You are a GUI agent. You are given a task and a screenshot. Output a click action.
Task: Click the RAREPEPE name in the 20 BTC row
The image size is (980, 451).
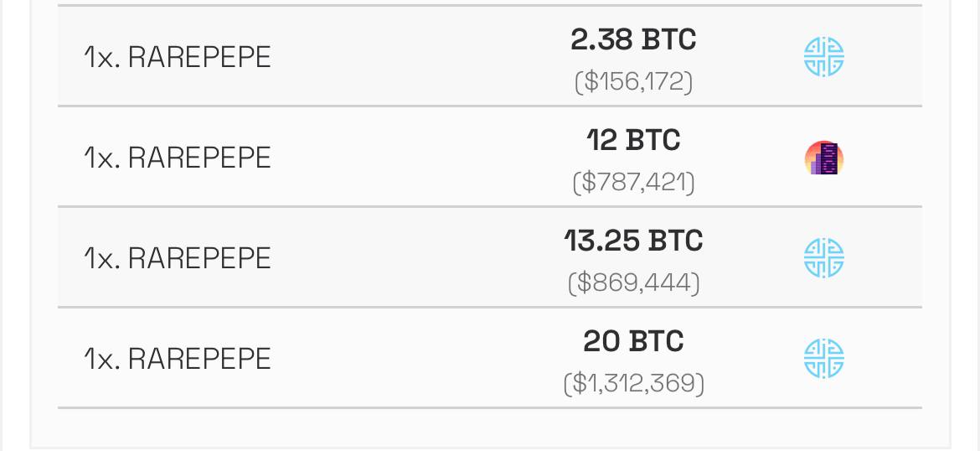click(x=199, y=359)
